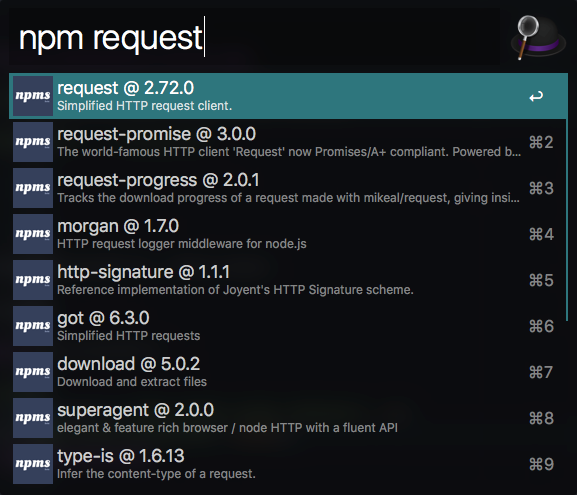
Task: Click the results list scrollbar
Action: pos(567,197)
